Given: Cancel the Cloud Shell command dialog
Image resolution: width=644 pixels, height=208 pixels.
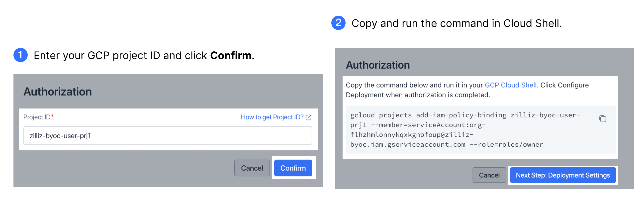Looking at the screenshot, I should tap(489, 175).
